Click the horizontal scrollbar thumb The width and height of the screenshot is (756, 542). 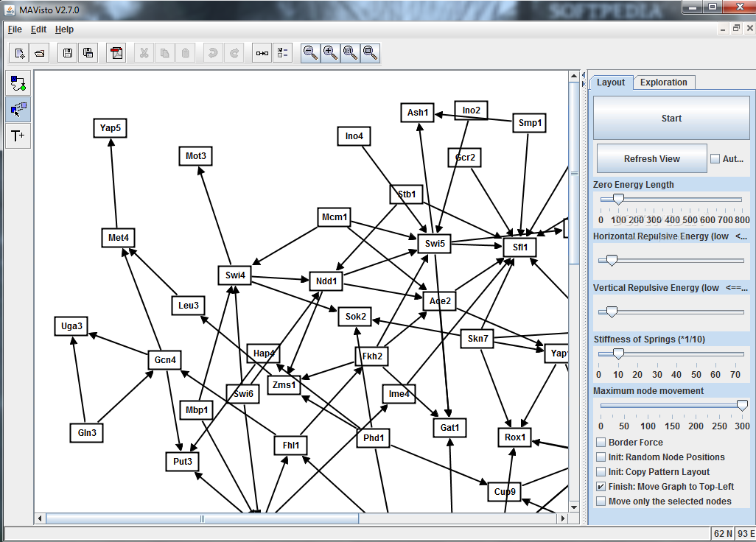[x=202, y=519]
